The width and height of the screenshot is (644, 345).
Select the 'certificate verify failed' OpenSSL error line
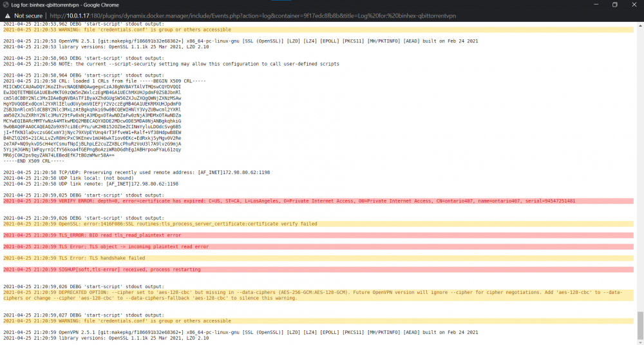318,224
